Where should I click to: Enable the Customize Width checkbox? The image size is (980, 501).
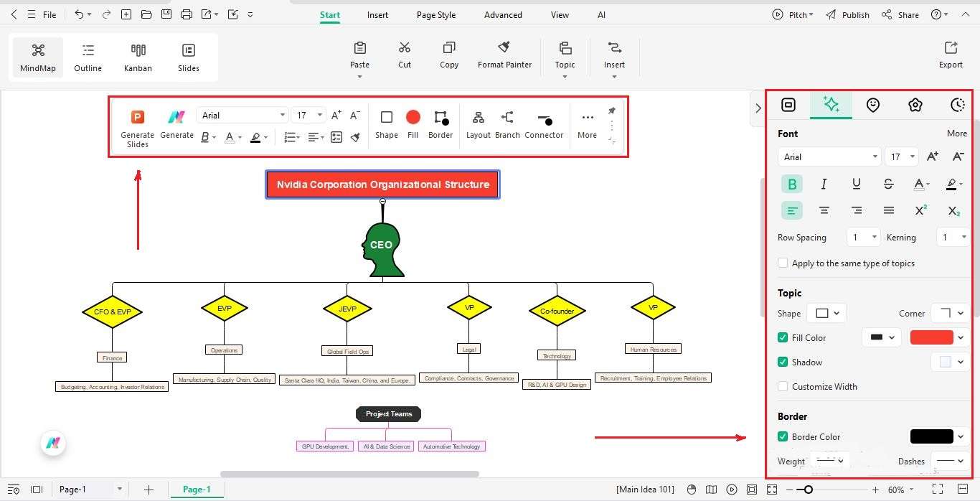point(783,386)
